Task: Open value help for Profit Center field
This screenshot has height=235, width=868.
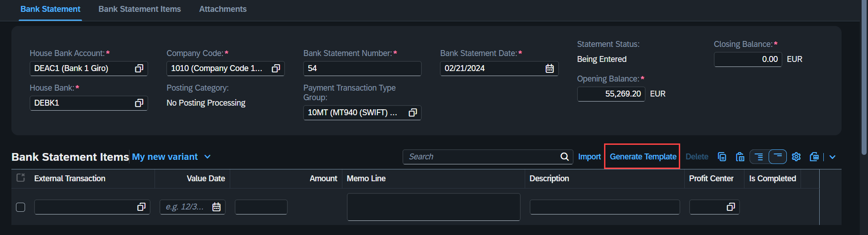Action: [x=731, y=207]
